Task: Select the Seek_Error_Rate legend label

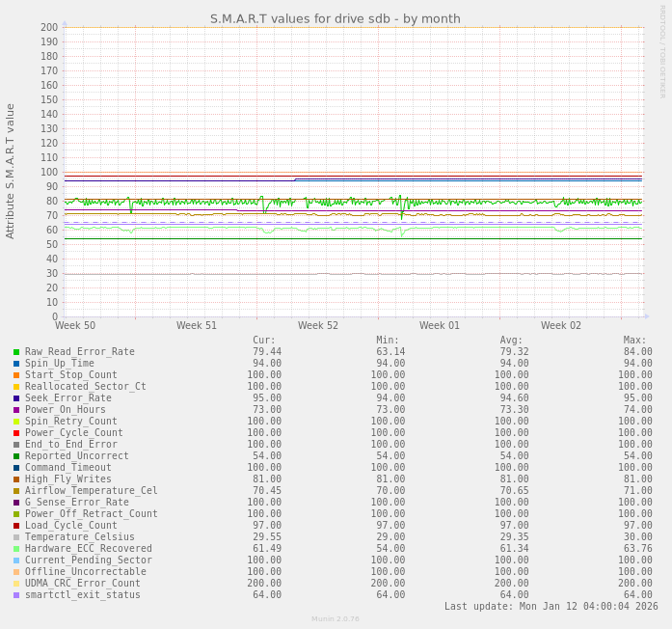Action: 68,397
